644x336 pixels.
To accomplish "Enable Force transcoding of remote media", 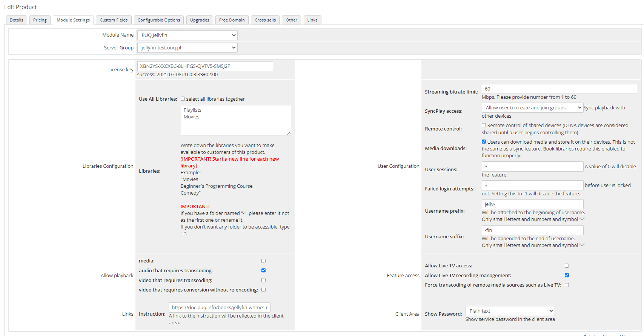I will (x=567, y=285).
